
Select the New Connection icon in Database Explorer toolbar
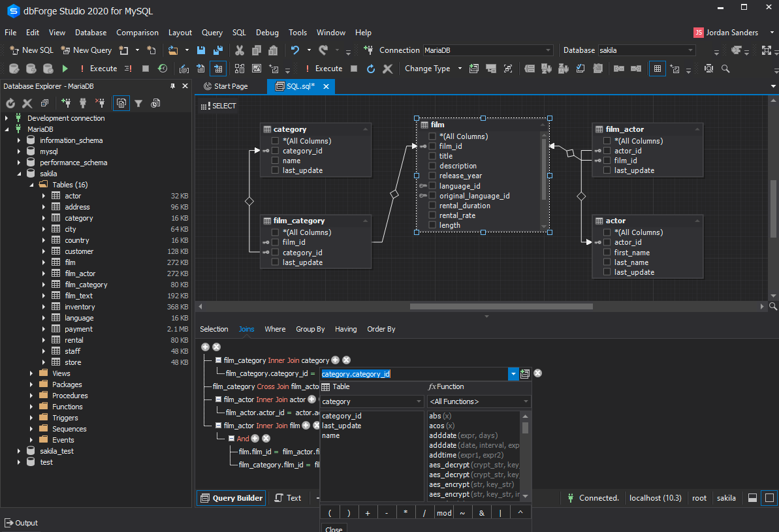pos(65,102)
